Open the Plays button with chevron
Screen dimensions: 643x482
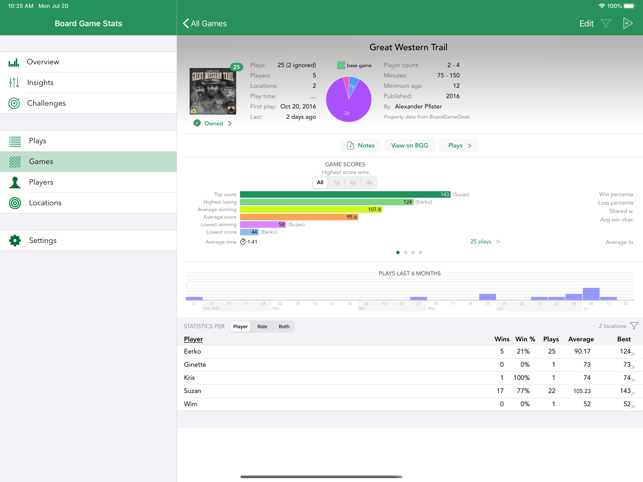[x=459, y=146]
